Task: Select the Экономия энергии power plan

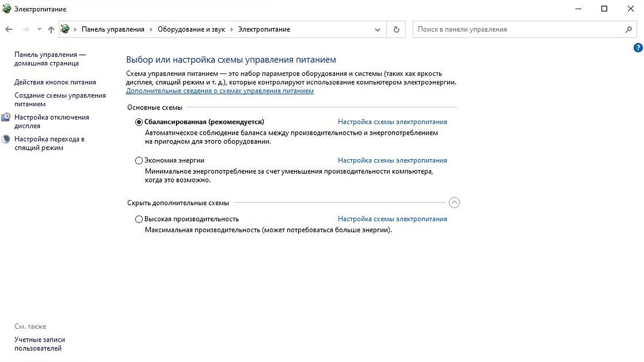Action: pyautogui.click(x=139, y=160)
